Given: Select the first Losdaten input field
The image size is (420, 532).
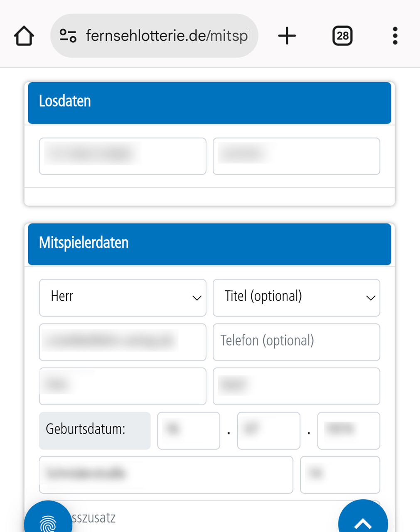Looking at the screenshot, I should click(x=123, y=156).
